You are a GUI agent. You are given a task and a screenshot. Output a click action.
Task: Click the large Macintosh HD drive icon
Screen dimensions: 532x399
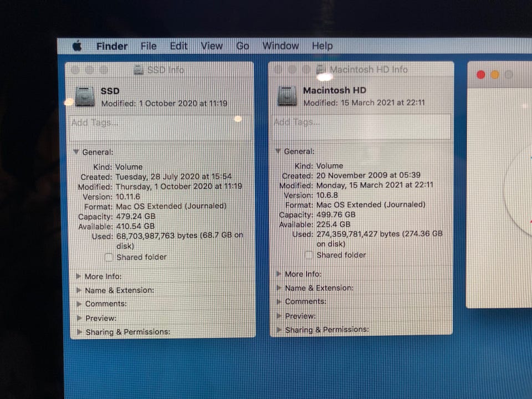[287, 96]
